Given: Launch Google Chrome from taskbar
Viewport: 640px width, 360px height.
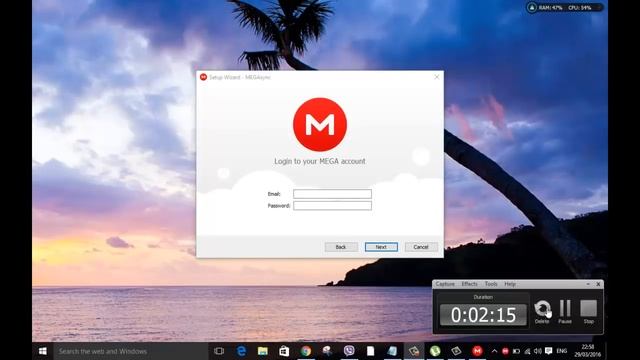Looking at the screenshot, I should click(306, 351).
